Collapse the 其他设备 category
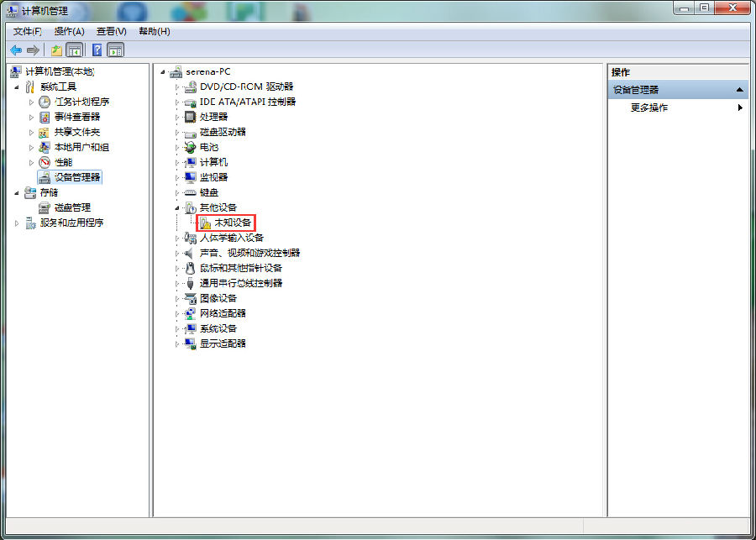The width and height of the screenshot is (756, 540). tap(177, 208)
